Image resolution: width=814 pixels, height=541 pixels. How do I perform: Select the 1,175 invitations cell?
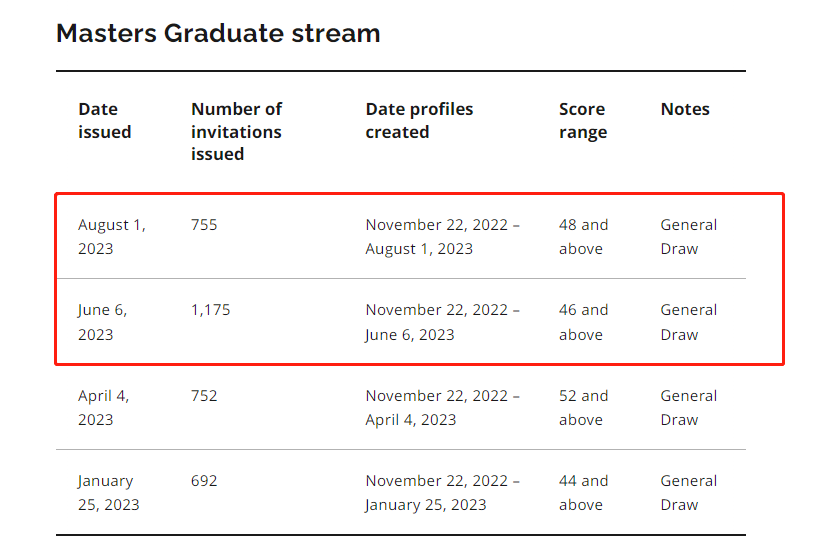click(x=210, y=310)
